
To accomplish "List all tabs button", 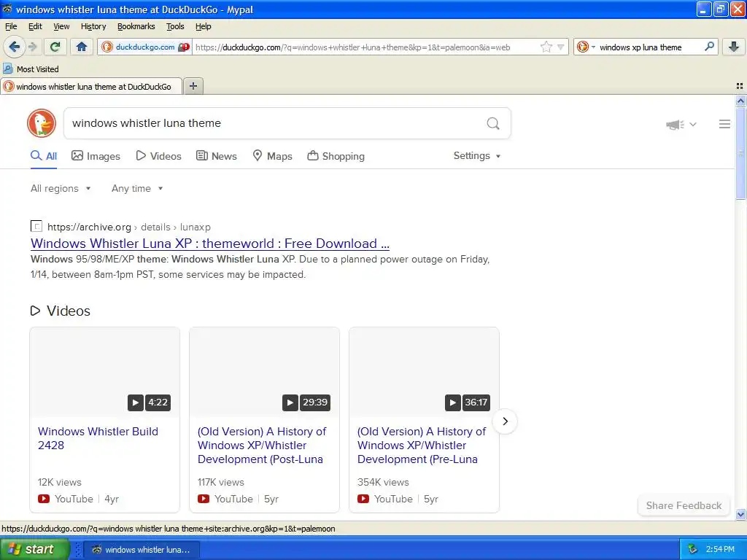I will [x=740, y=86].
